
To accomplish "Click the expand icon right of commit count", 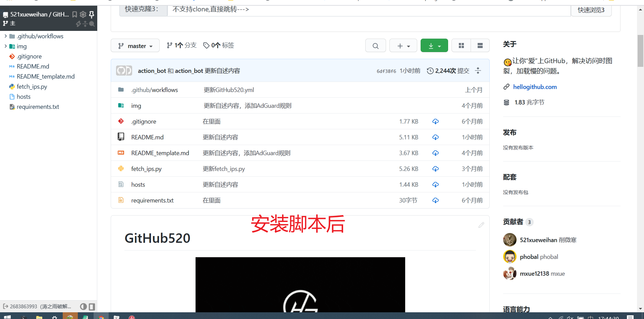I will [478, 71].
